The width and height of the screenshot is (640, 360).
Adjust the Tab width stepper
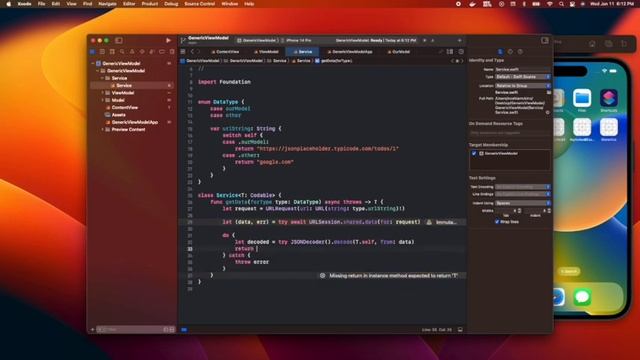519,211
